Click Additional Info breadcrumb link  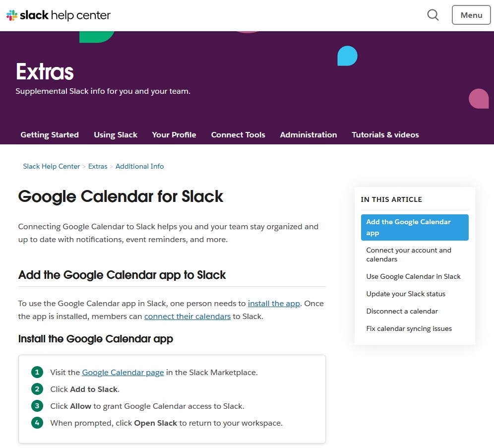click(139, 166)
